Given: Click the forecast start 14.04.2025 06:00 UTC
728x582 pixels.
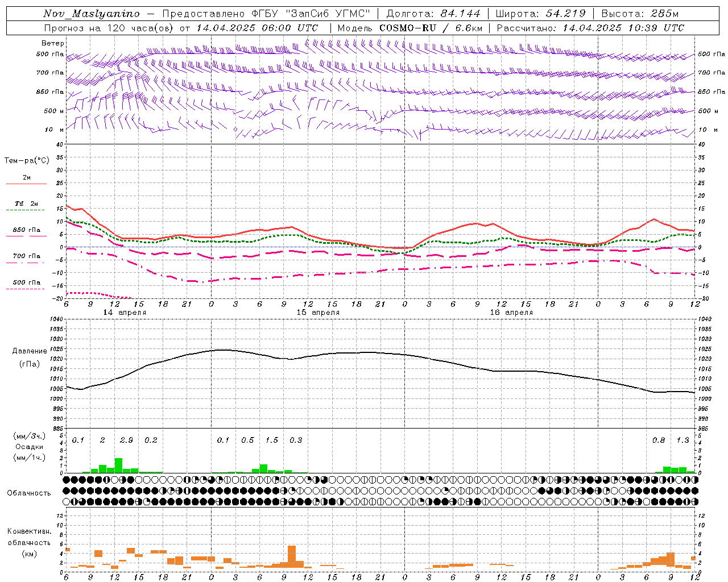Looking at the screenshot, I should click(x=257, y=28).
